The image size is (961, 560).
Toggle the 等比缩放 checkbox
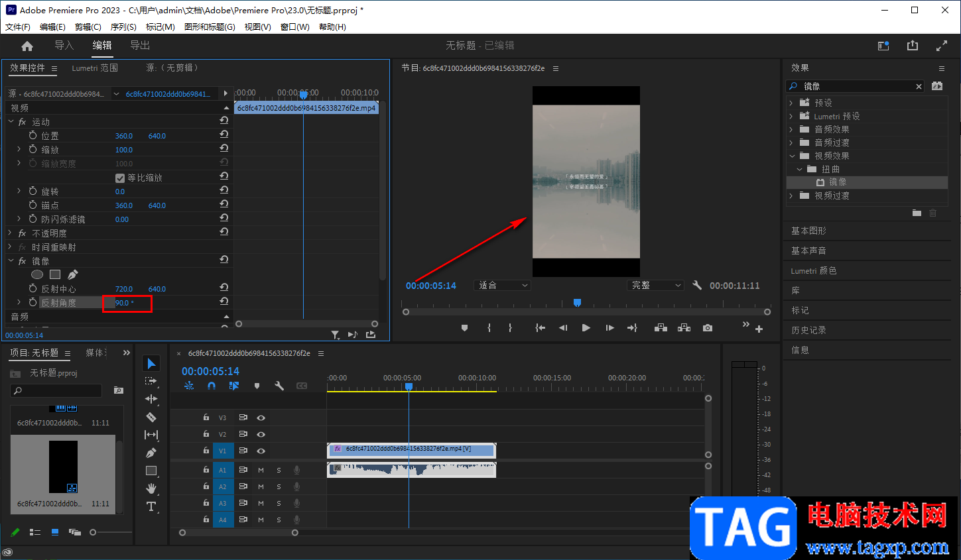click(x=120, y=178)
